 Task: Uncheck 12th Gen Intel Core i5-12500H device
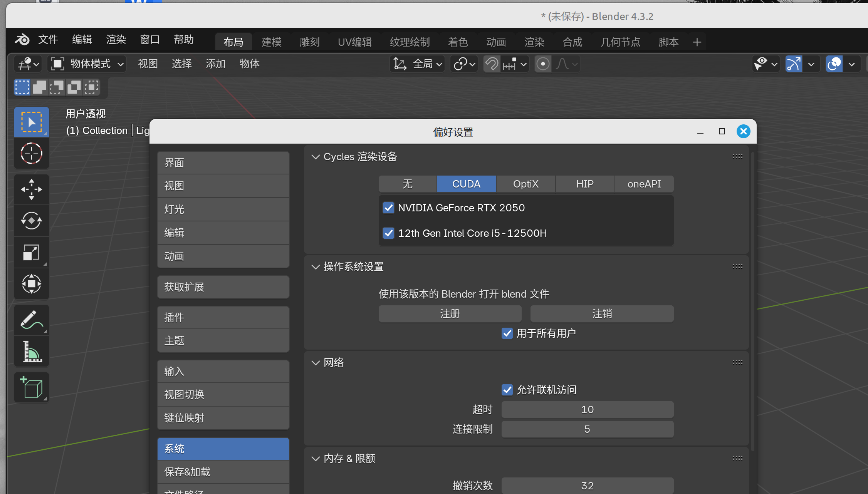(388, 233)
